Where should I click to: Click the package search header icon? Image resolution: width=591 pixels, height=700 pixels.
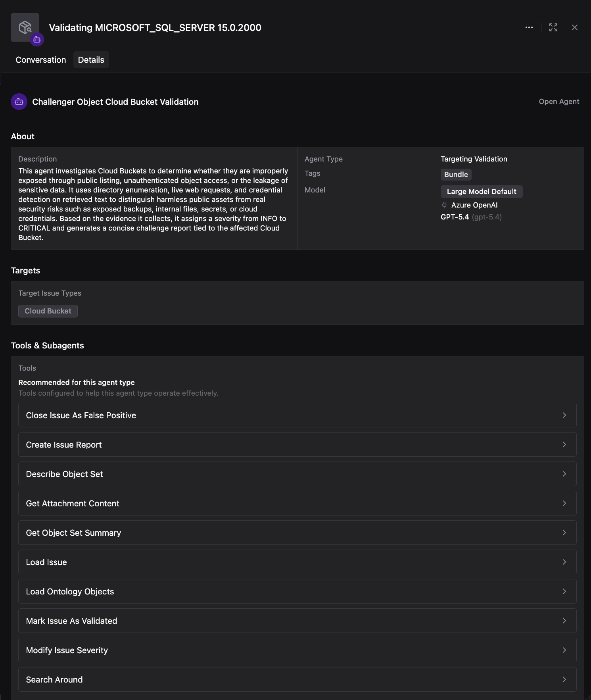click(25, 27)
